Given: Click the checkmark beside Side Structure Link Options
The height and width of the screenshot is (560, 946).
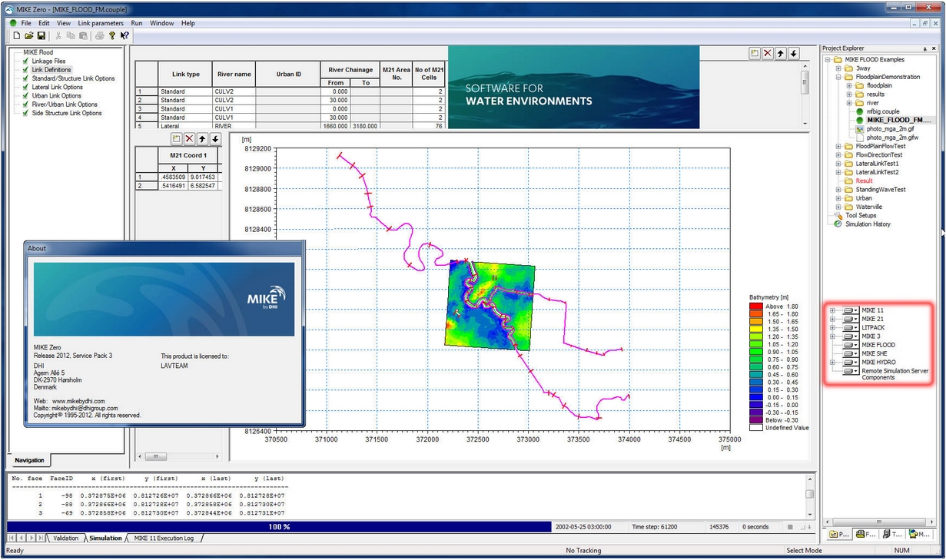Looking at the screenshot, I should 25,113.
